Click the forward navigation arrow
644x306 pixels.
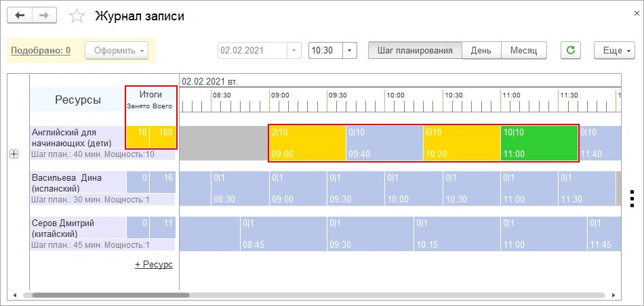(44, 15)
